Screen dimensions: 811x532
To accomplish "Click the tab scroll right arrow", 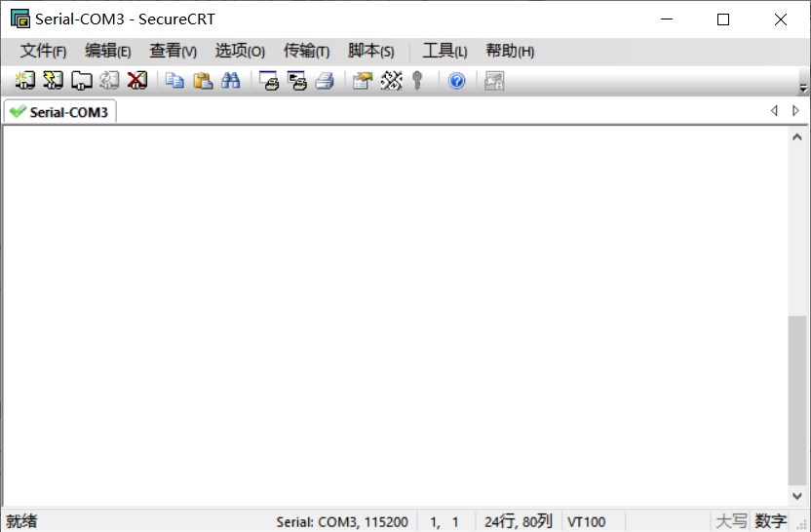I will pos(796,111).
